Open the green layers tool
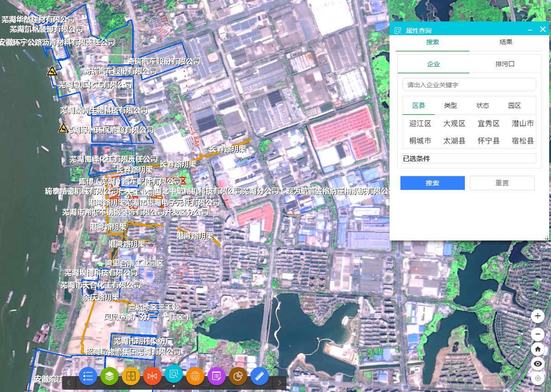This screenshot has width=551, height=392. (x=109, y=376)
